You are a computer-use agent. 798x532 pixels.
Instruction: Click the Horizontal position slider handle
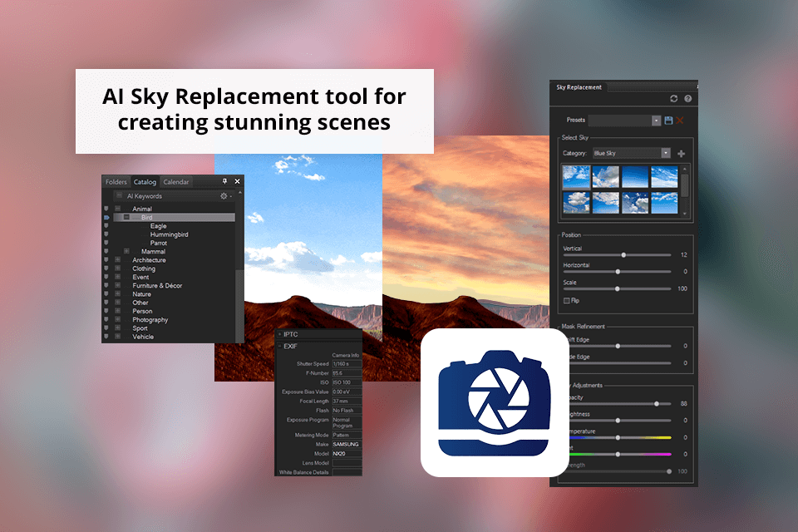pos(618,272)
